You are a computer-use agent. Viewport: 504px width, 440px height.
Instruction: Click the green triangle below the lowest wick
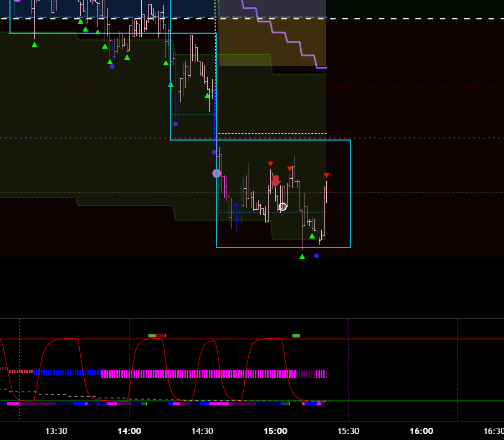coord(302,256)
